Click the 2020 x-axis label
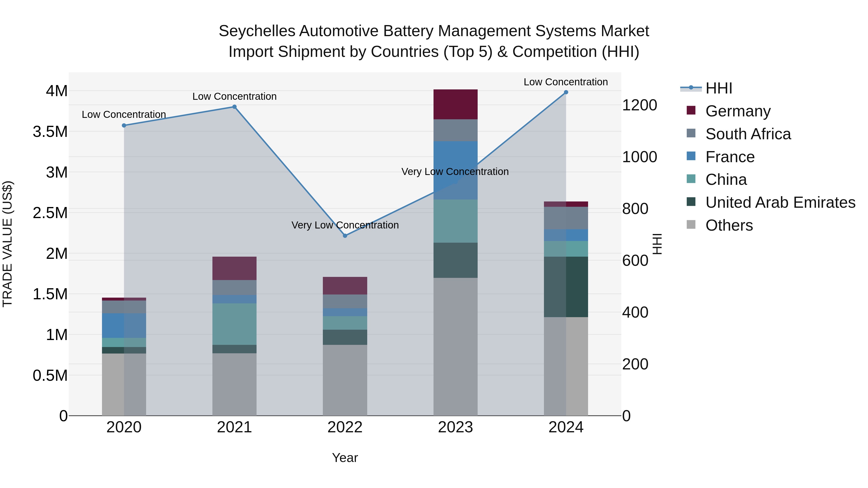The image size is (868, 488). click(124, 427)
